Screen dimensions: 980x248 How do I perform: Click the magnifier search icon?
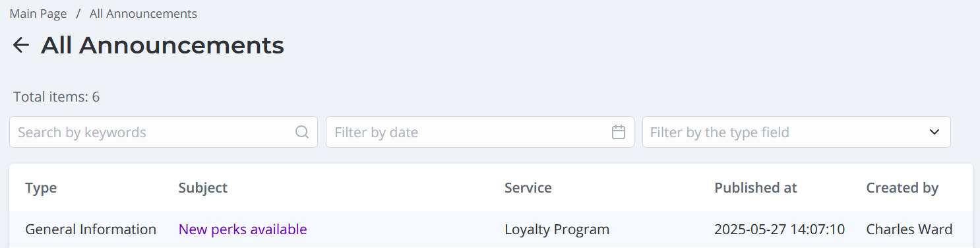coord(302,132)
